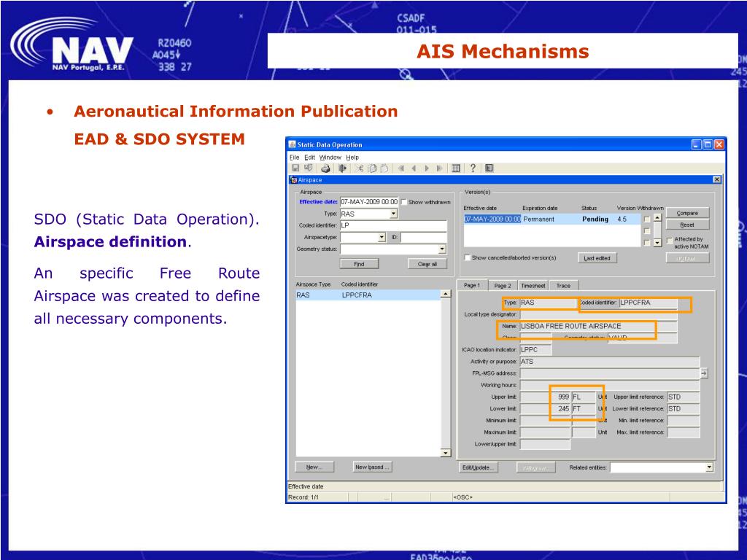The image size is (747, 560).
Task: Click the Name field LISBOA FREE ROUTE AIRSPACE
Action: click(x=598, y=326)
